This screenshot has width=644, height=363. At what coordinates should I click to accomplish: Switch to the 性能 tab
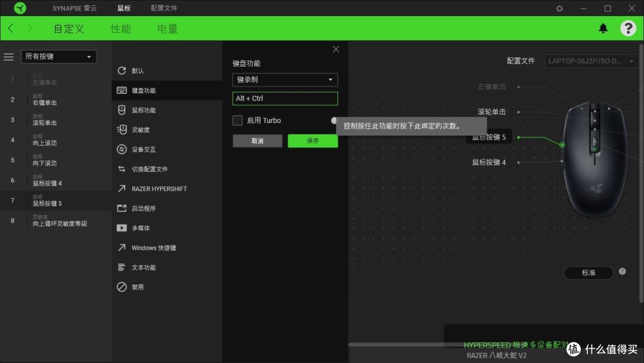click(x=120, y=29)
